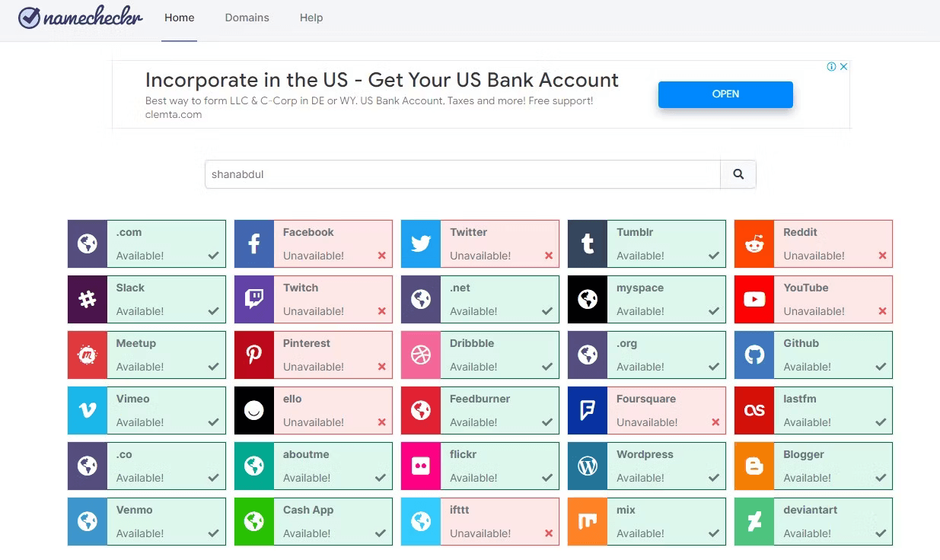Click the Twitter Unavailable status text

click(x=480, y=256)
